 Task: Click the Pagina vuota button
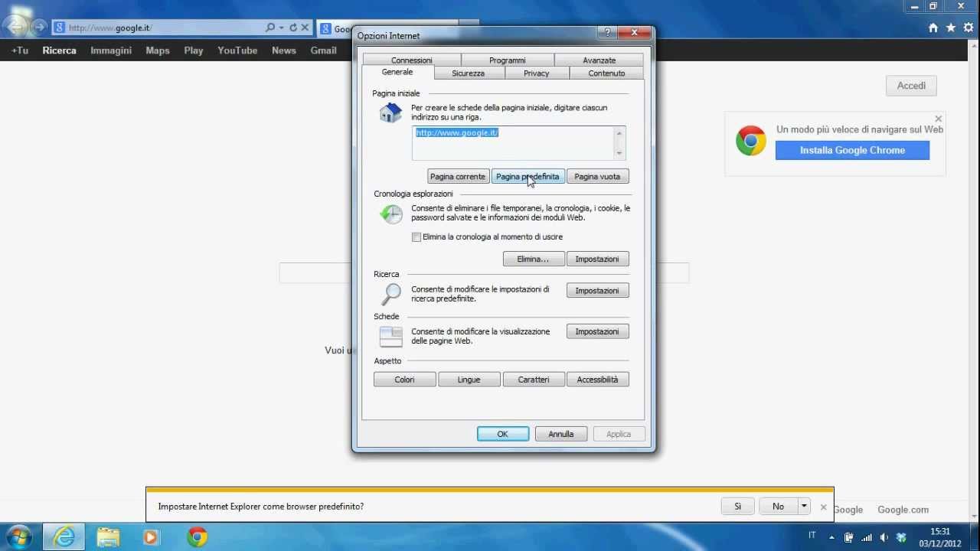click(x=597, y=177)
